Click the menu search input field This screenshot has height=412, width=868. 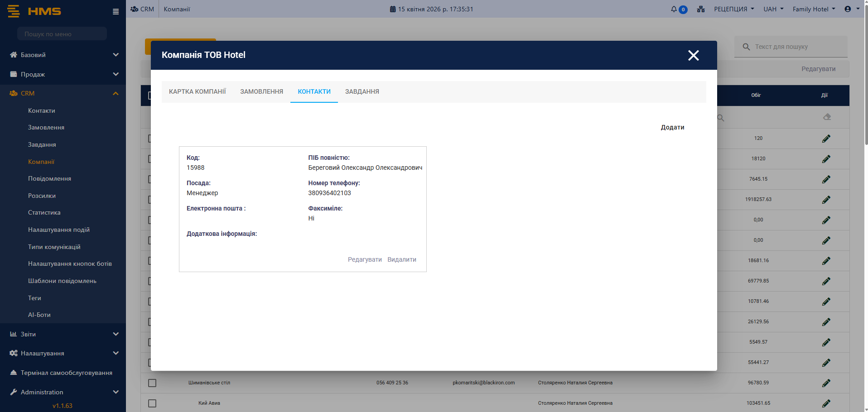pos(62,34)
